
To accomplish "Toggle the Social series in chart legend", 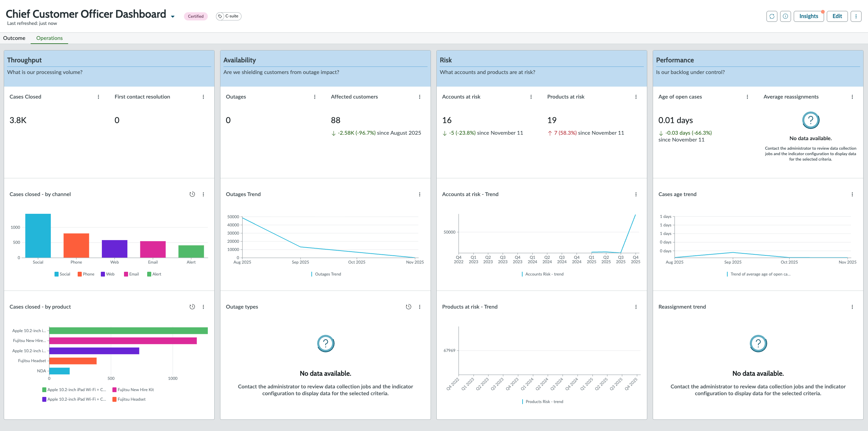I will pos(62,274).
